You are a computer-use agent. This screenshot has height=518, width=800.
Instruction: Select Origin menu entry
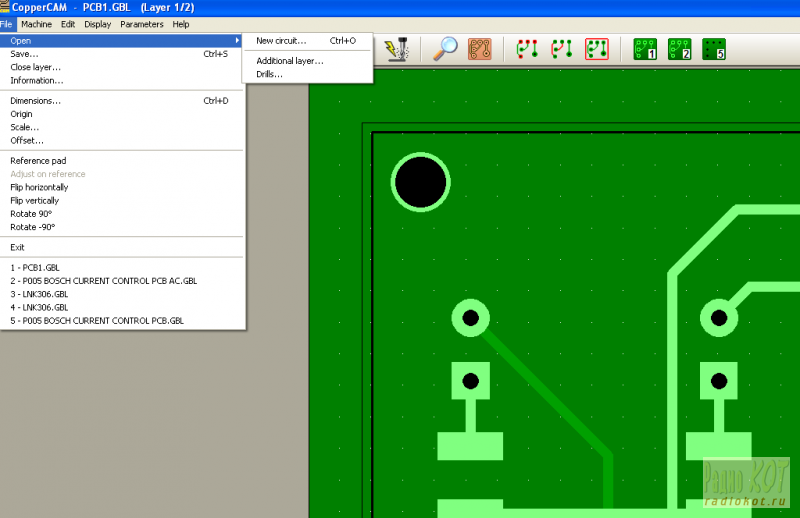[121, 114]
